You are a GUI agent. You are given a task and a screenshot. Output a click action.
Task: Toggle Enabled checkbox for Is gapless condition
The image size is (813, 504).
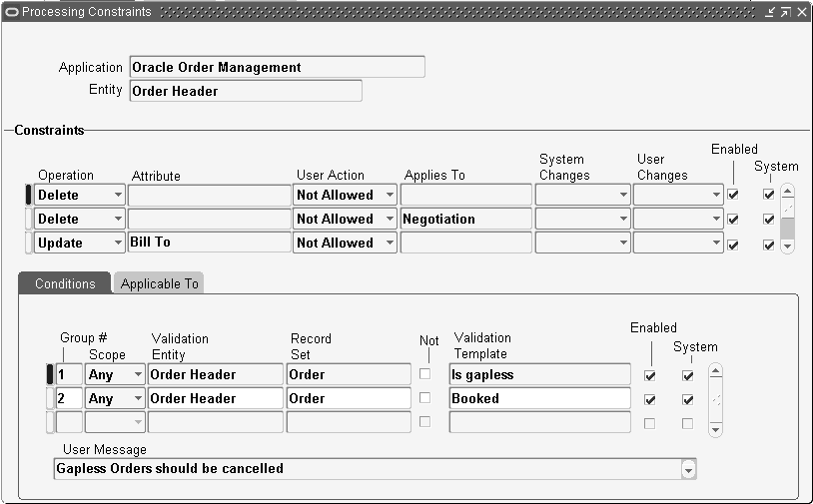point(649,376)
